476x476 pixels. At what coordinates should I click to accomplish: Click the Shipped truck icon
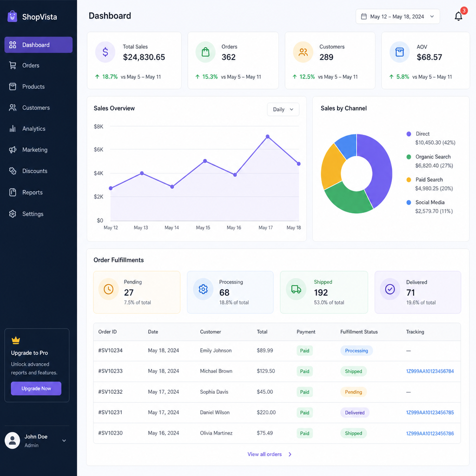point(296,289)
